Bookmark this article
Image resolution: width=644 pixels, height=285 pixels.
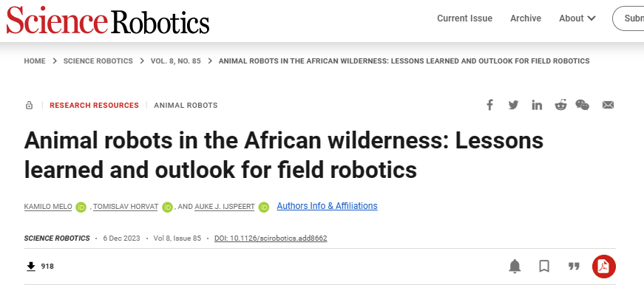coord(544,267)
